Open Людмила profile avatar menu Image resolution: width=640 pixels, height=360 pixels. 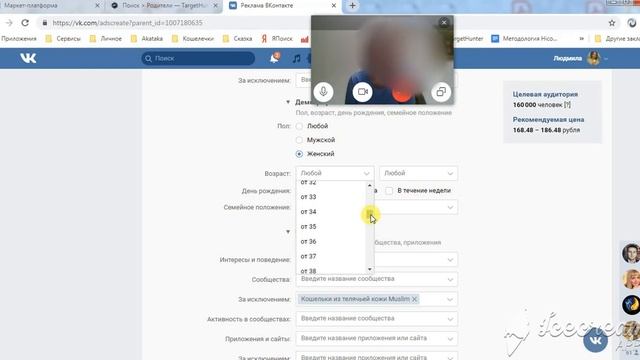point(593,58)
